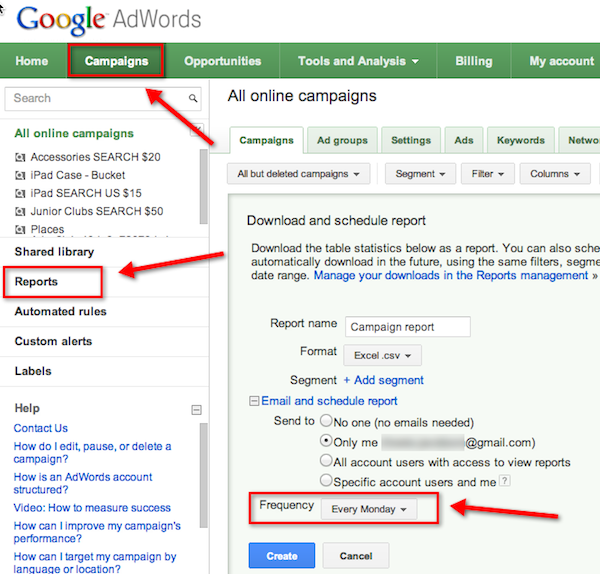Switch to the Keywords tab
Viewport: 600px width, 574px height.
click(x=520, y=140)
